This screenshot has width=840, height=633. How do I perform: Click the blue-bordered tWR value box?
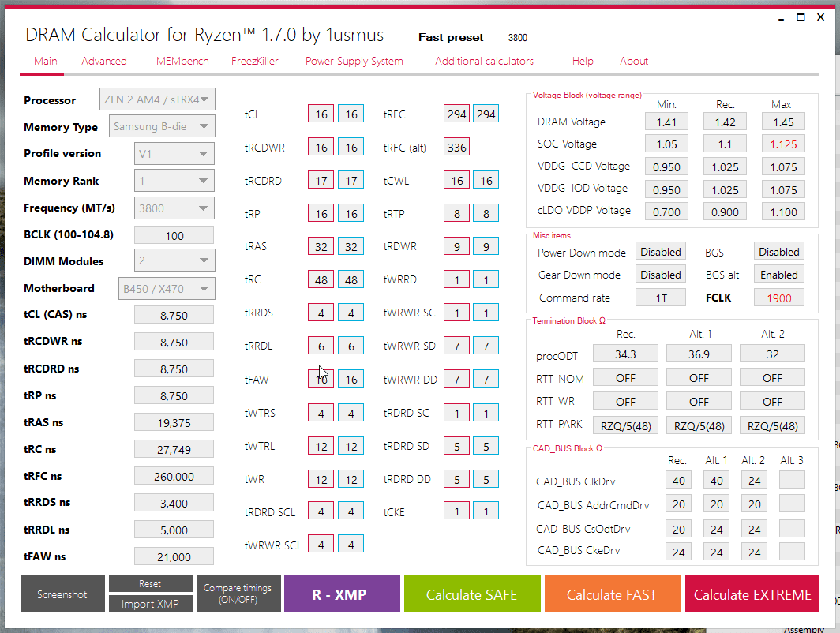tap(351, 479)
